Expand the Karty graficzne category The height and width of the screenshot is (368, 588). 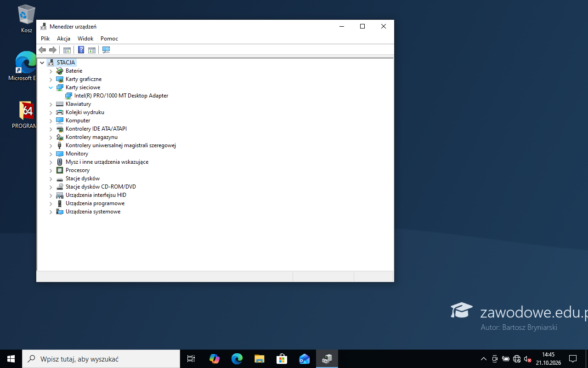[51, 79]
